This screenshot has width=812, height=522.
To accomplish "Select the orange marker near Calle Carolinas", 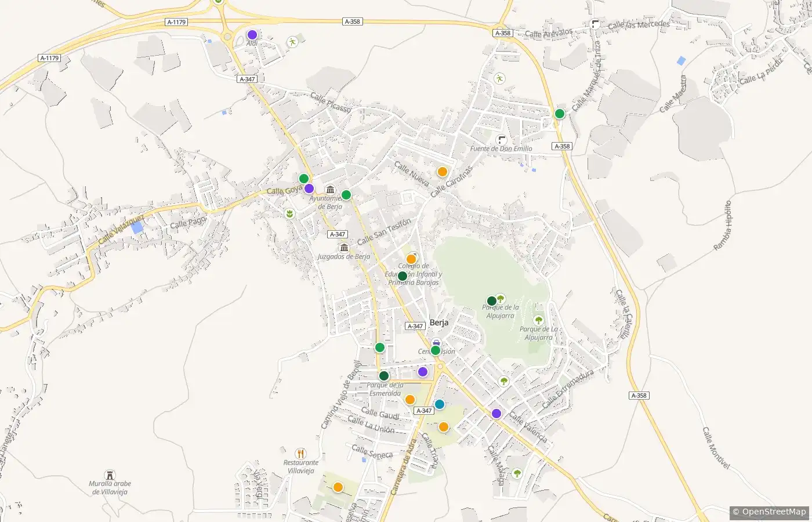I will 443,172.
